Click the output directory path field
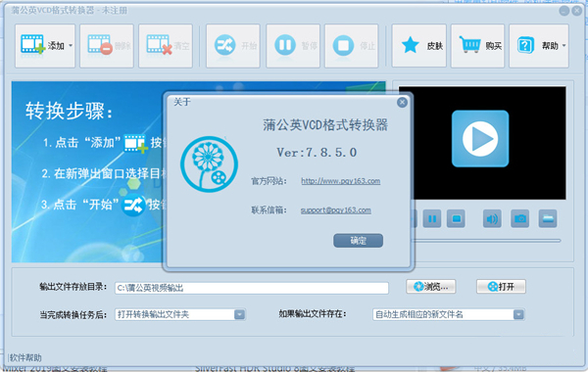The width and height of the screenshot is (588, 372). (252, 288)
